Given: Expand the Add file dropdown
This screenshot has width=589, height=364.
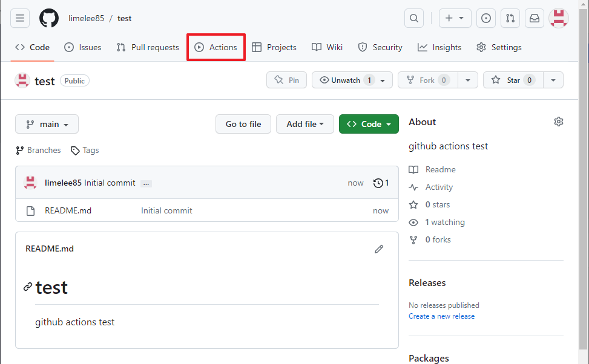Looking at the screenshot, I should pos(305,124).
